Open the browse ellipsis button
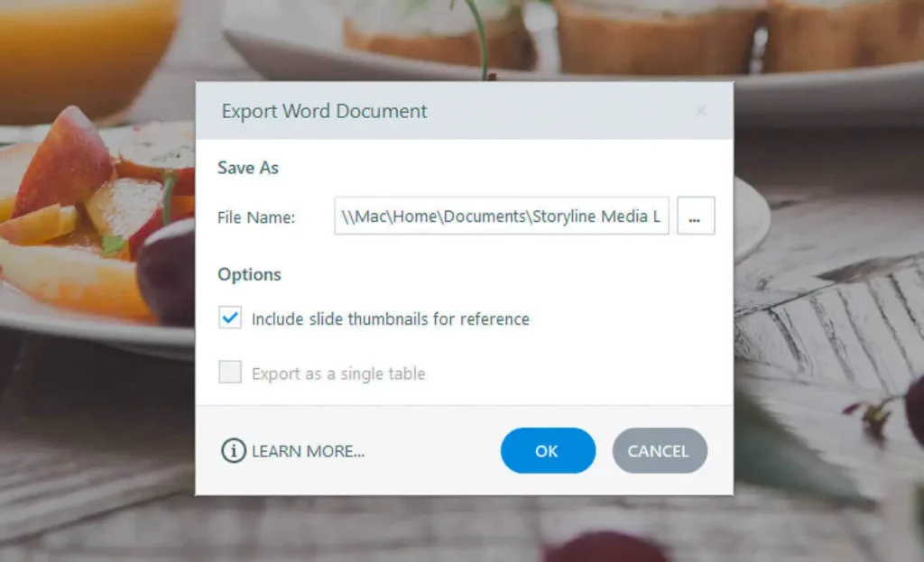 coord(696,217)
